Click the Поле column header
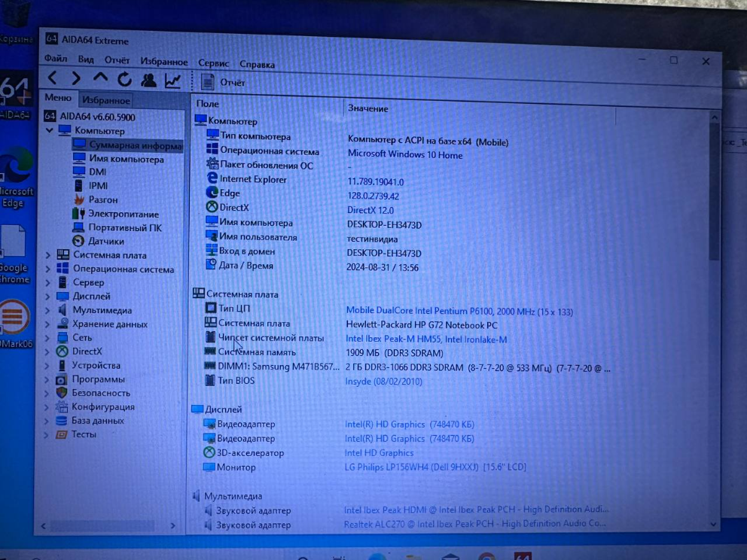The image size is (747, 560). pos(208,104)
